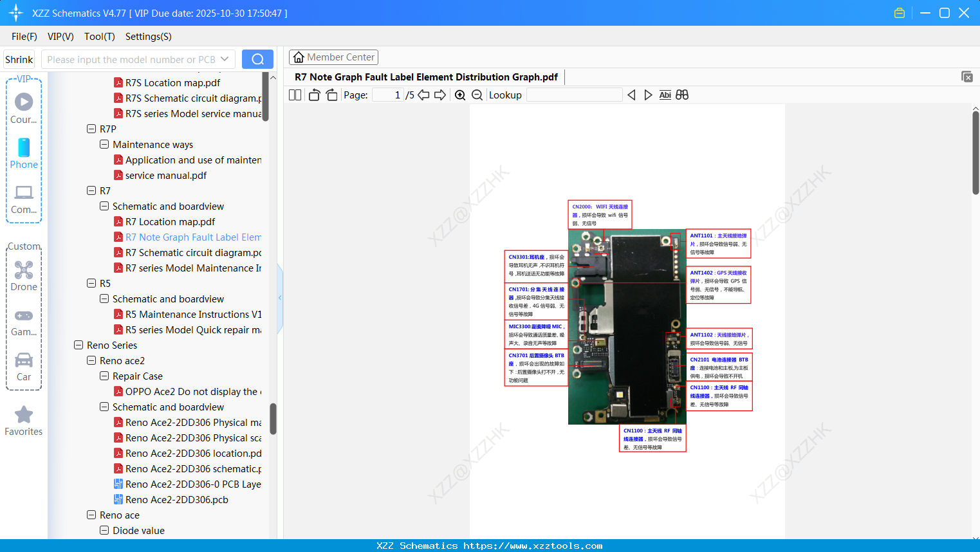The width and height of the screenshot is (980, 552).
Task: Open the Tool(T) menu
Action: click(x=100, y=37)
